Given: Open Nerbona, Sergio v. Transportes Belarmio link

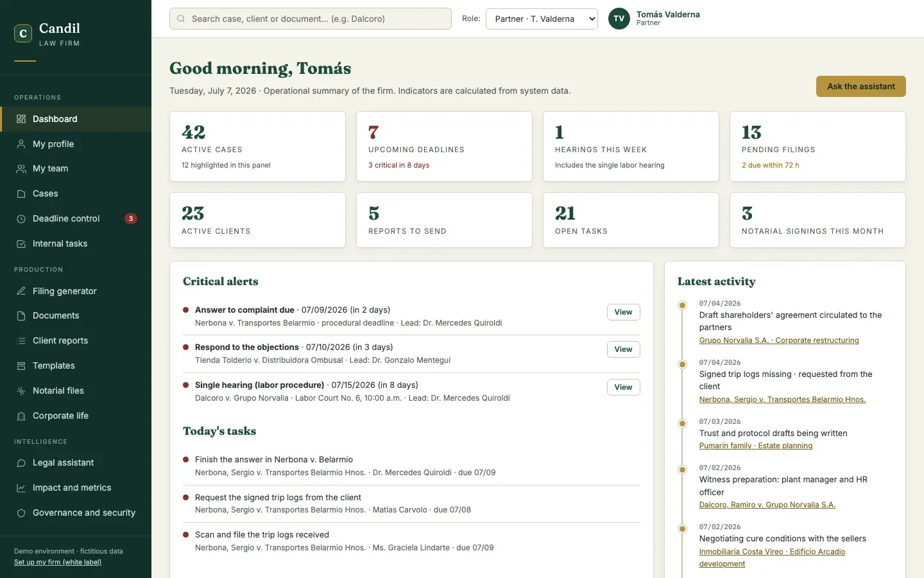Looking at the screenshot, I should point(782,399).
